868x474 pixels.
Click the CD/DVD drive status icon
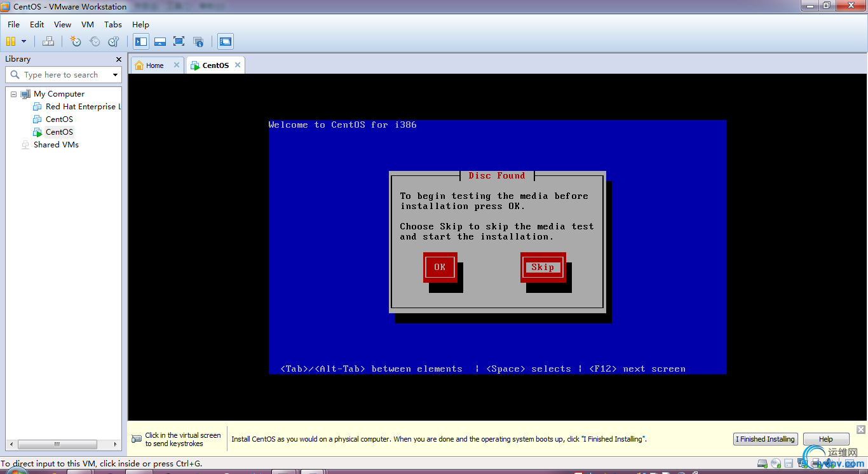pyautogui.click(x=776, y=463)
